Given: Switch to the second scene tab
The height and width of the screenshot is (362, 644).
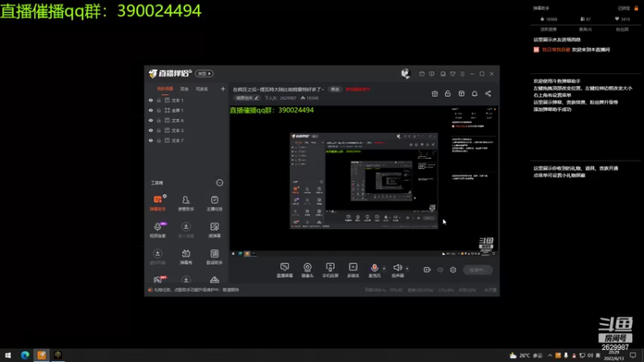Looking at the screenshot, I should tap(184, 89).
